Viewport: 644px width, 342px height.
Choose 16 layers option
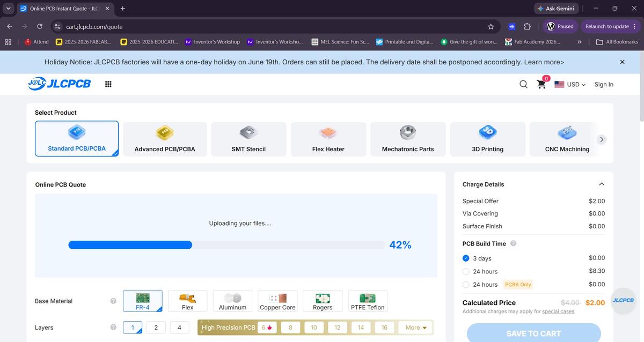(384, 328)
